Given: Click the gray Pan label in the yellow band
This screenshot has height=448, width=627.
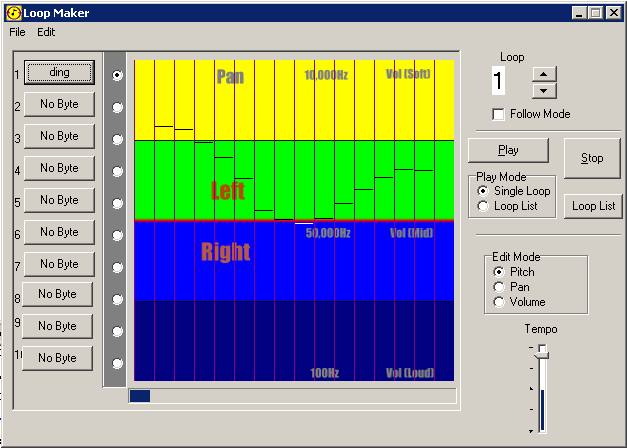Looking at the screenshot, I should click(230, 76).
